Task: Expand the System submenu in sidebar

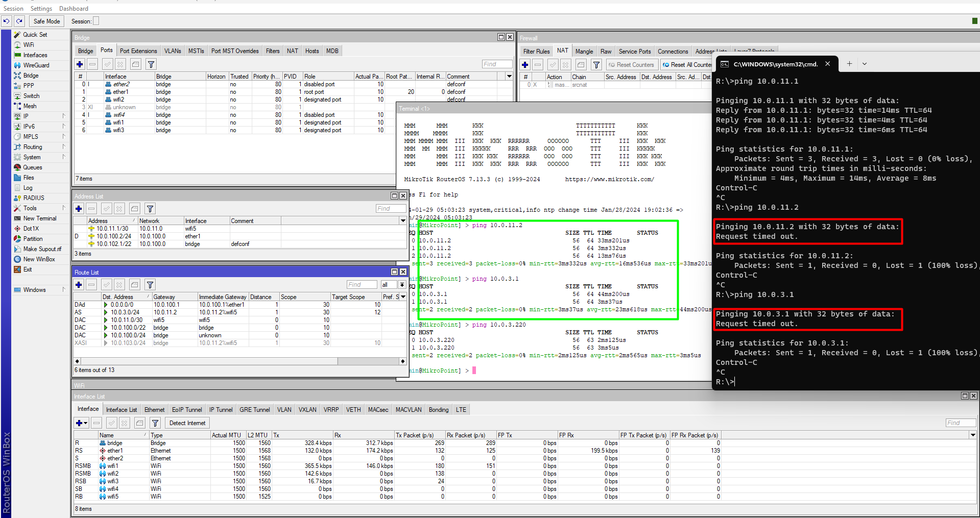Action: [64, 157]
